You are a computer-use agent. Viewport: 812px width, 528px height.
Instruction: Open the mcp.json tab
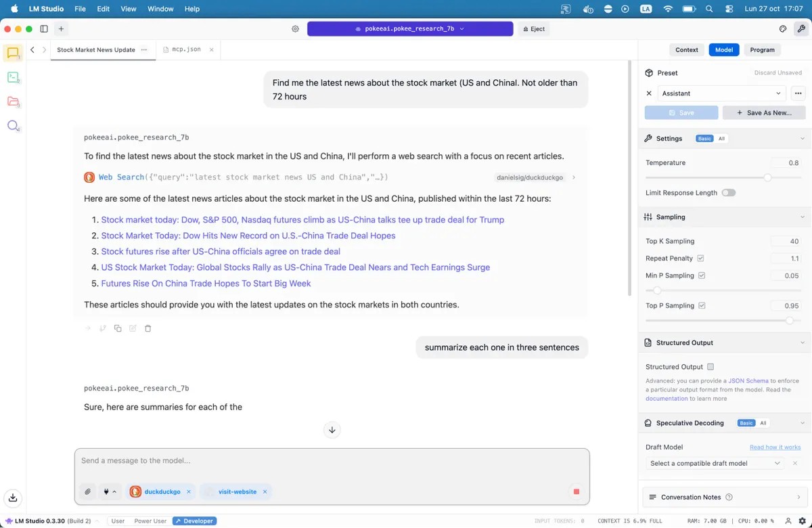[187, 50]
